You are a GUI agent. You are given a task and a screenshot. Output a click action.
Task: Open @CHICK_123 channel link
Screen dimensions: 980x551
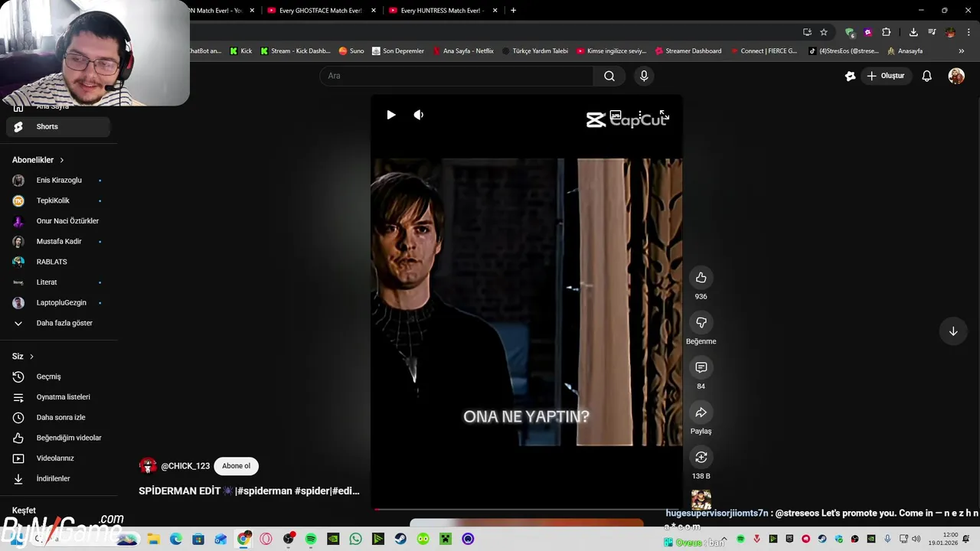[185, 466]
